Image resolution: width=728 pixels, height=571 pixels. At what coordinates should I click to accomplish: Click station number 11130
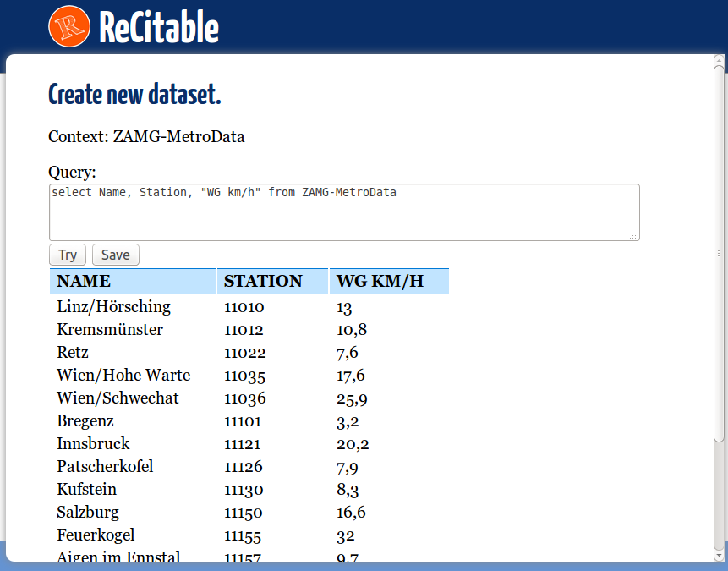tap(244, 490)
